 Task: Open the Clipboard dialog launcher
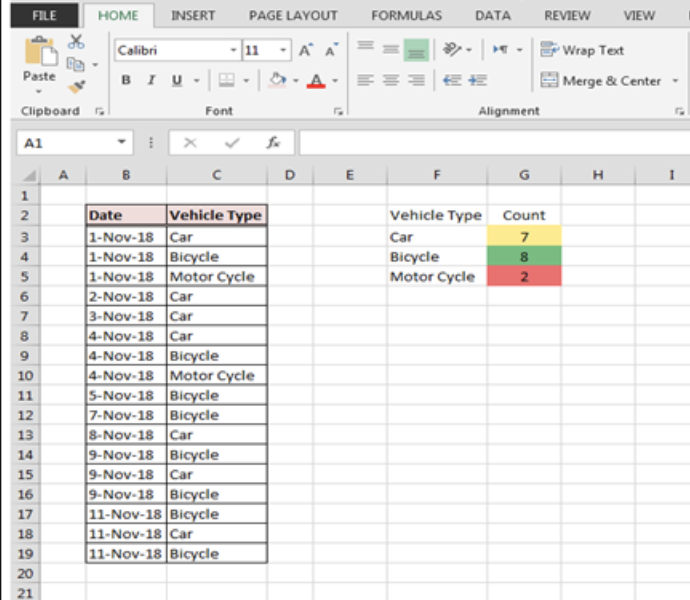[x=100, y=112]
